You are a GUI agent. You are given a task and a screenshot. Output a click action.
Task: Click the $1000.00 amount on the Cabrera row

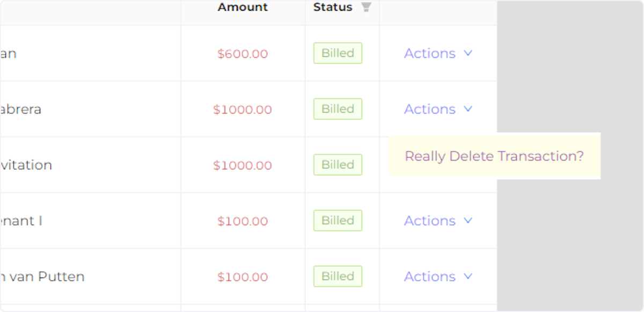pyautogui.click(x=242, y=109)
